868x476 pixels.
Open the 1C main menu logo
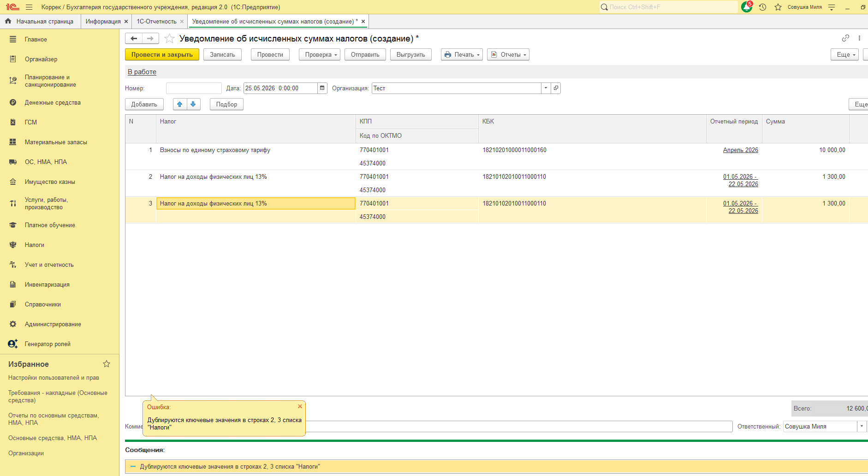click(x=12, y=7)
